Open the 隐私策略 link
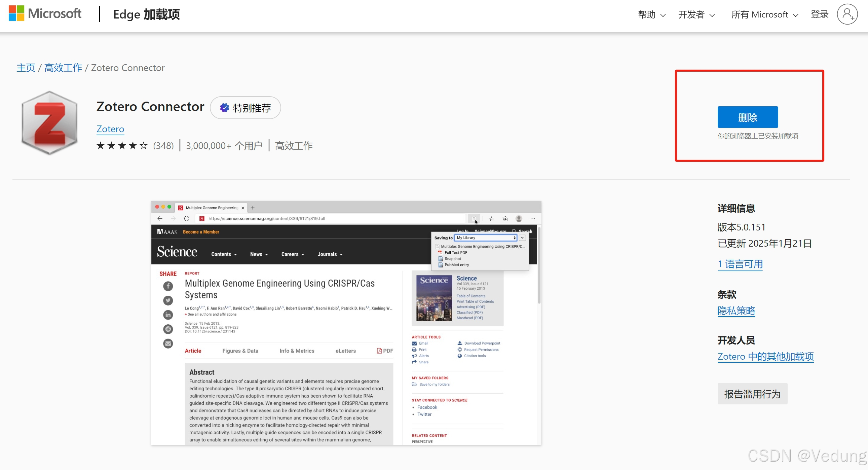 (x=736, y=311)
